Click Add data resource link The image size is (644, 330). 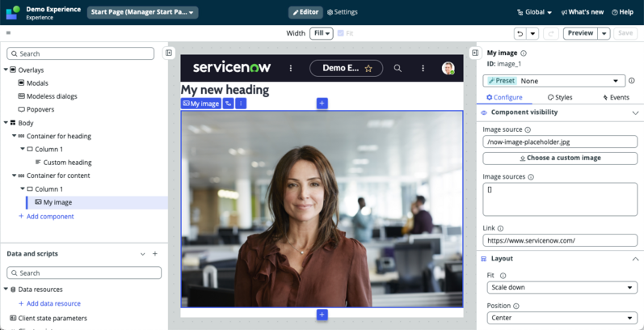50,303
